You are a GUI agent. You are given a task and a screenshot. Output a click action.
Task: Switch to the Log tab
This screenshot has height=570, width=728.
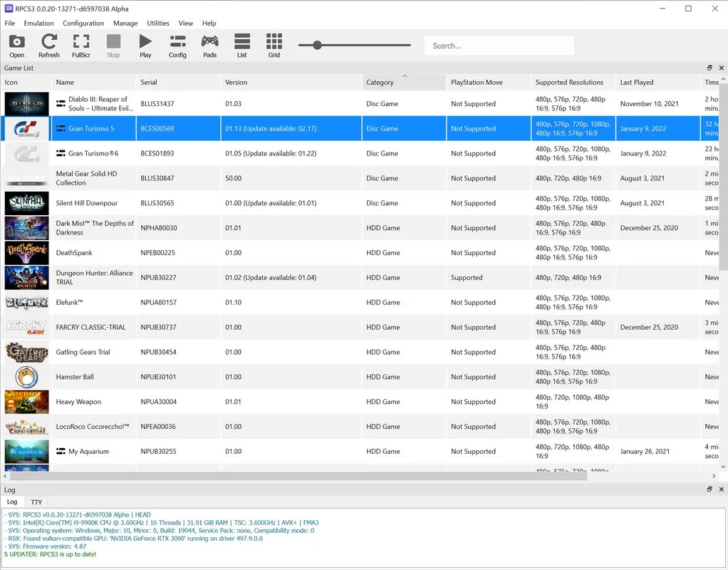tap(12, 502)
